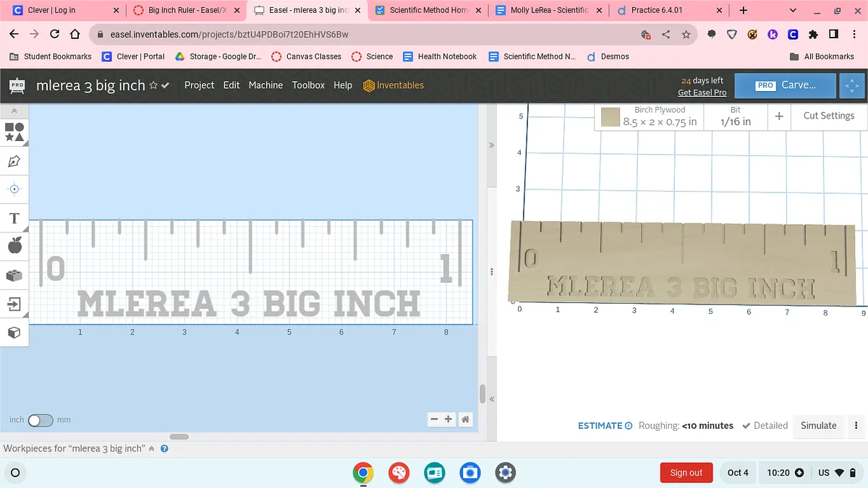Open the Apps brick icon

(x=14, y=275)
